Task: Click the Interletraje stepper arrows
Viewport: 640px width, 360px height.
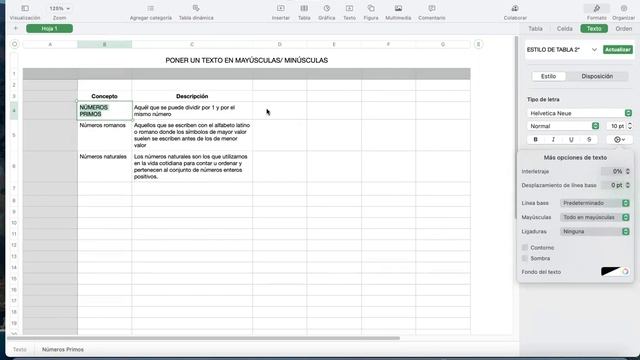Action: [628, 171]
